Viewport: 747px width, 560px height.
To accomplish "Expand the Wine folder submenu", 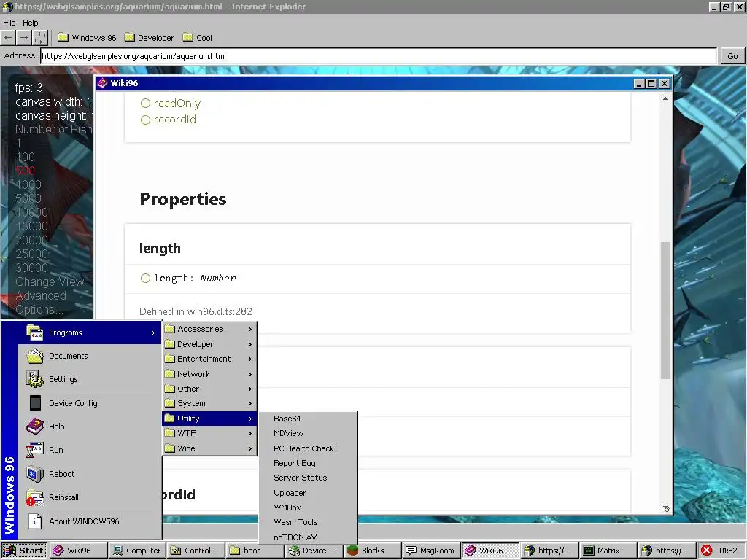I will (209, 448).
